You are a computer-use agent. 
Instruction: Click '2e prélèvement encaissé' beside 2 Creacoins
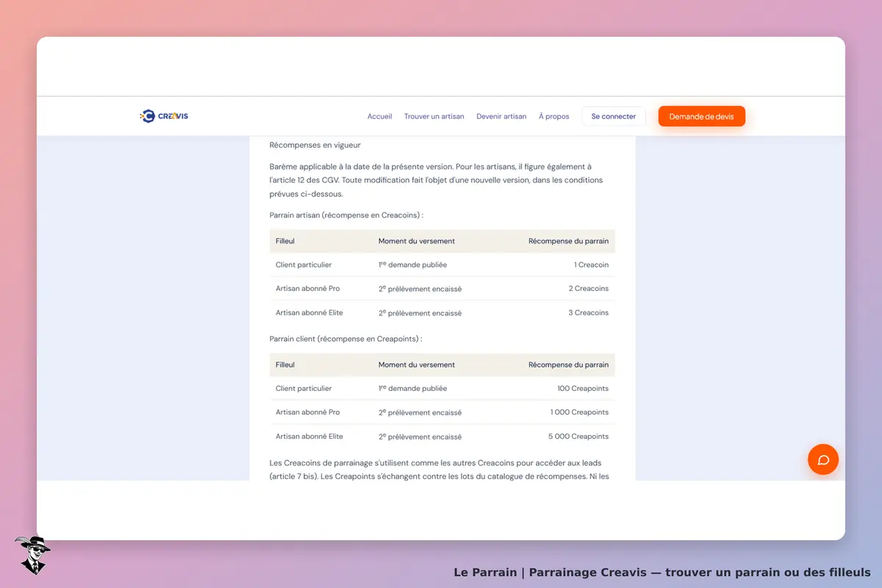click(x=420, y=289)
